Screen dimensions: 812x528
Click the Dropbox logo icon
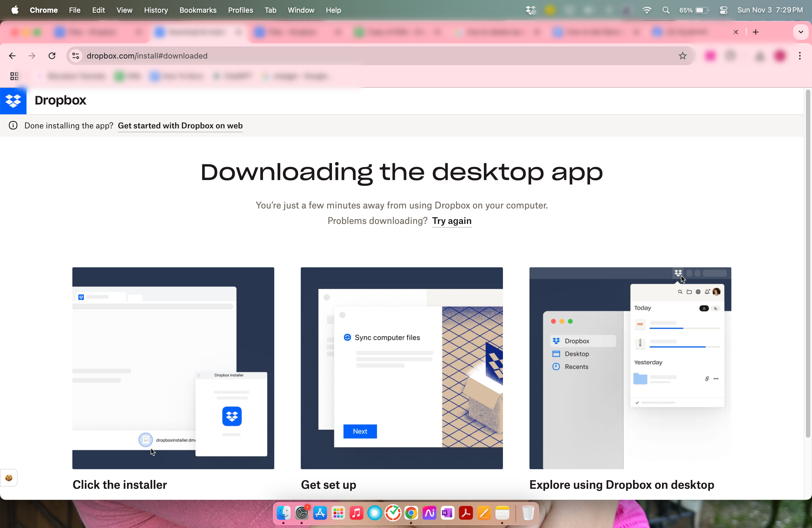click(13, 101)
